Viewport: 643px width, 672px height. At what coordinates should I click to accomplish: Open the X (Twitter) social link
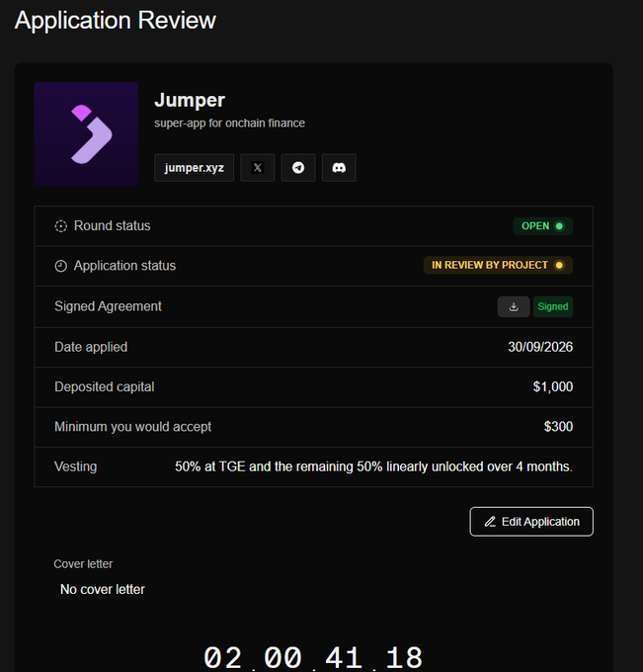pyautogui.click(x=258, y=168)
